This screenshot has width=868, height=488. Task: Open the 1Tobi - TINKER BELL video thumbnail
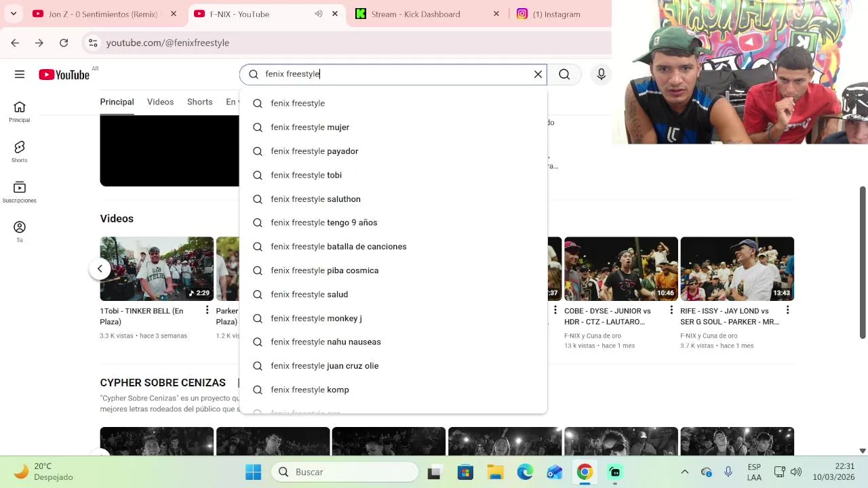point(157,268)
